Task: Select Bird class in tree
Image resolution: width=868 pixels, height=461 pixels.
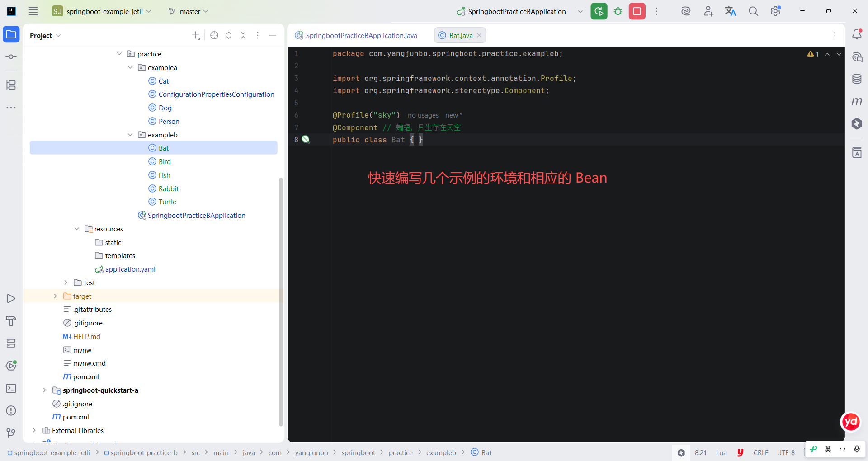Action: pyautogui.click(x=165, y=161)
